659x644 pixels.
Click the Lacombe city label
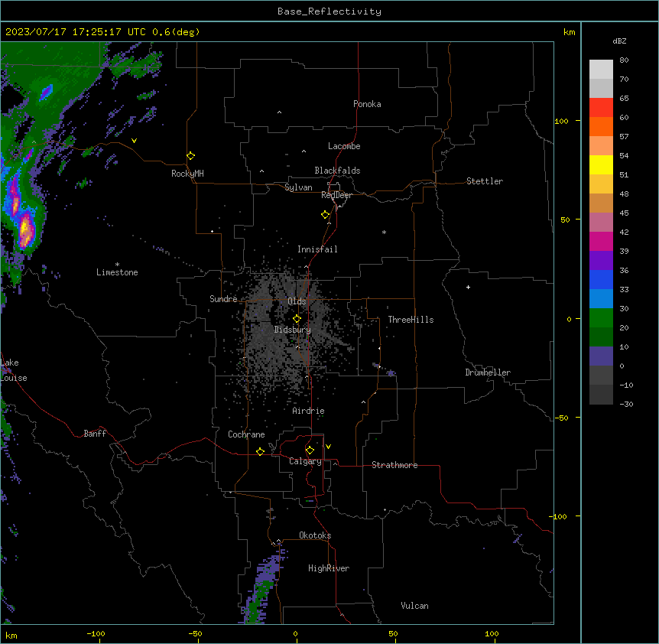(x=344, y=146)
